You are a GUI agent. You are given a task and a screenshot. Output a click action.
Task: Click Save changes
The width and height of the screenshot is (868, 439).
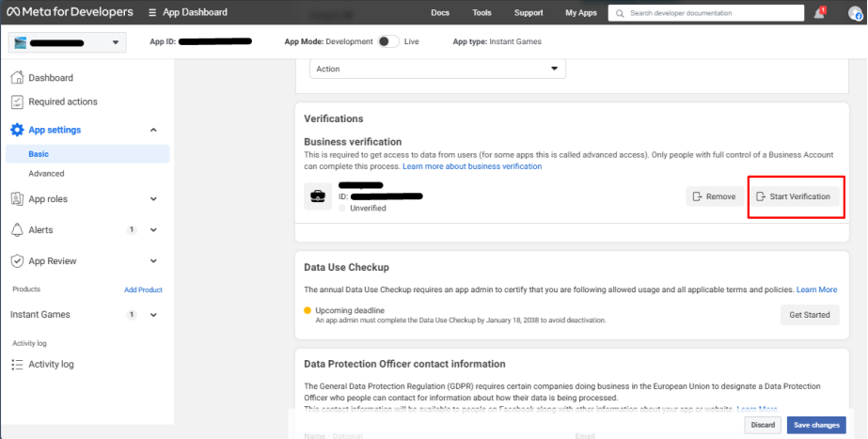coord(816,425)
